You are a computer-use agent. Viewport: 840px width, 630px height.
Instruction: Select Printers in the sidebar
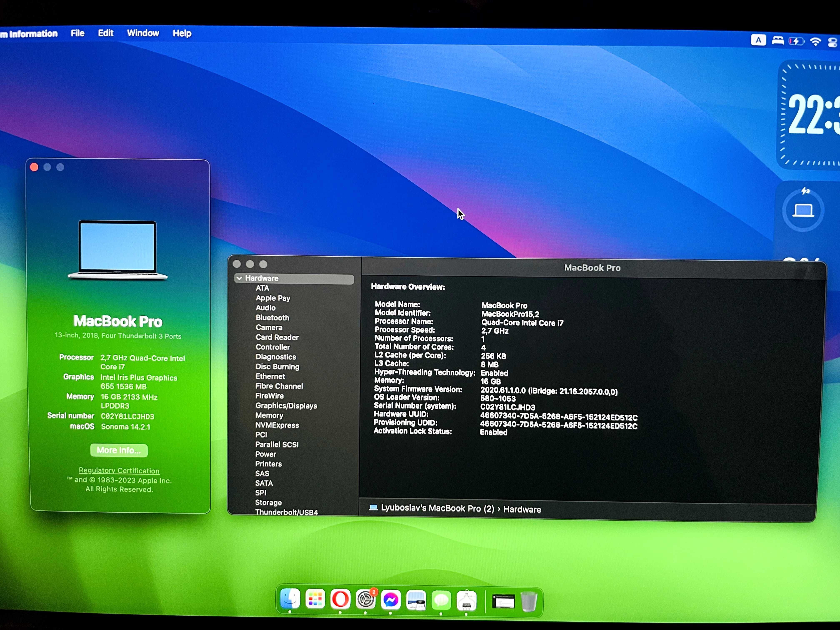click(269, 464)
